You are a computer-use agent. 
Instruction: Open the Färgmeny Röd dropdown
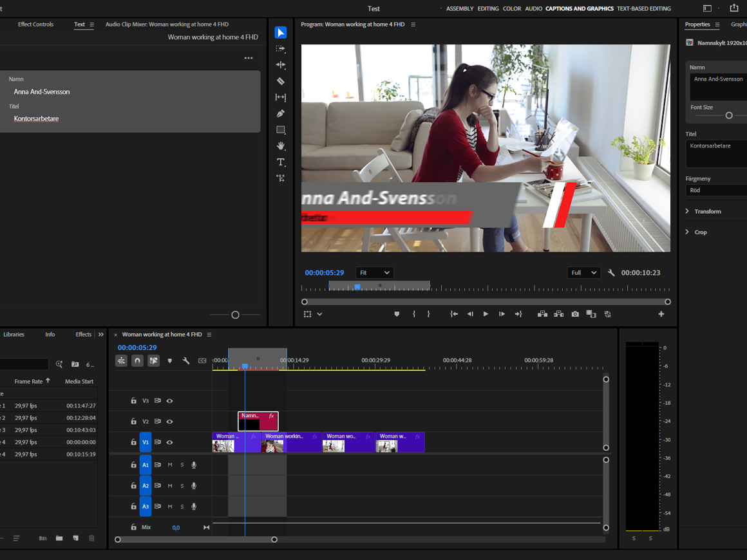coord(716,191)
